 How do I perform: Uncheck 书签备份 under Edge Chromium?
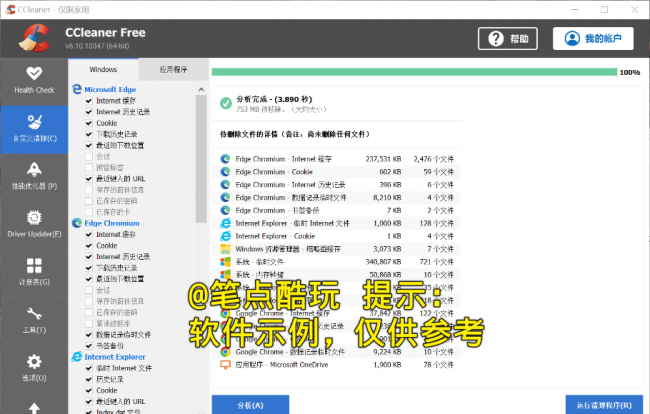coord(89,346)
